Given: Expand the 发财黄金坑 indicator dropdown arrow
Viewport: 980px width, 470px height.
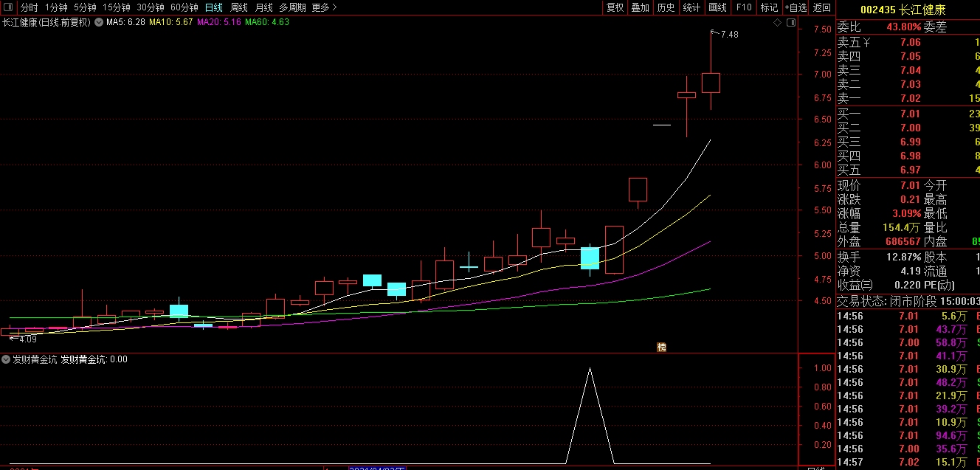Looking at the screenshot, I should coord(6,359).
